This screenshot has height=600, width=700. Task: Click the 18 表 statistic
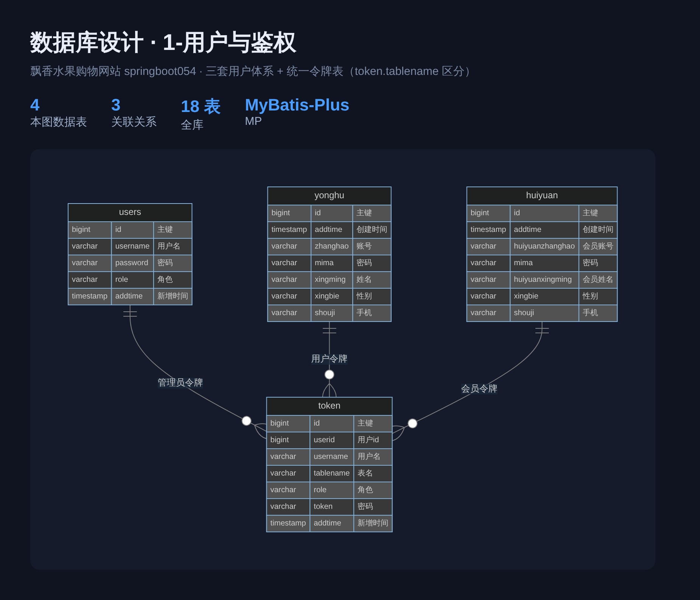[x=201, y=106]
